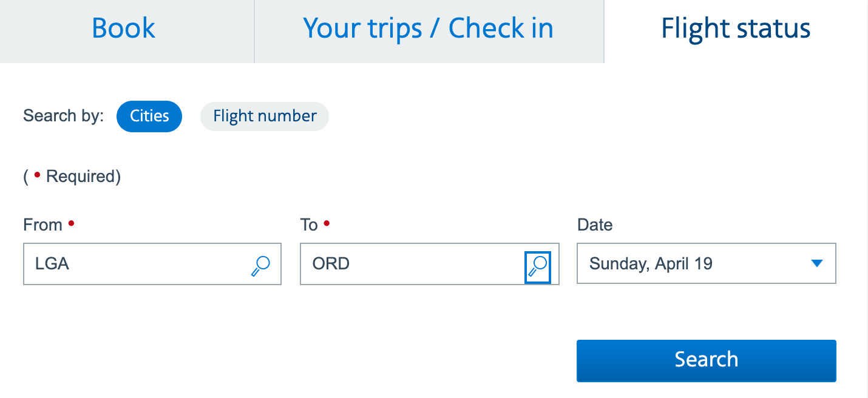This screenshot has height=398, width=868.
Task: Click the red required marker next to To
Action: point(326,222)
